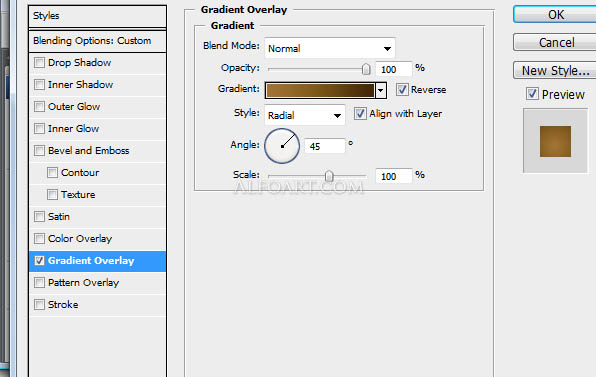Check the Contour option box
Viewport: 596px width, 377px height.
point(52,173)
